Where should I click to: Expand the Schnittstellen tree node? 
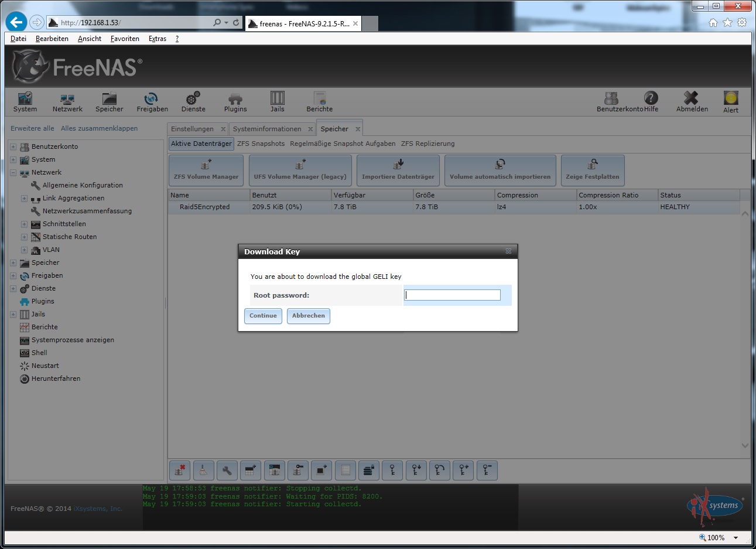24,224
